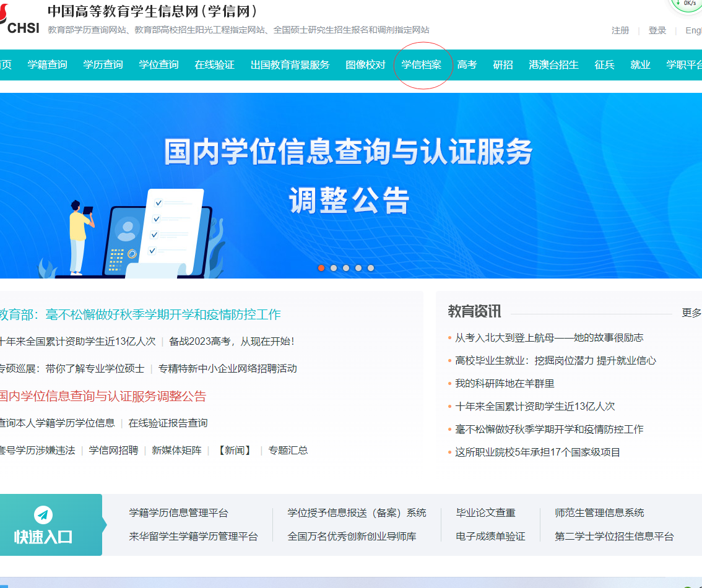Click the 注册 link

(620, 30)
